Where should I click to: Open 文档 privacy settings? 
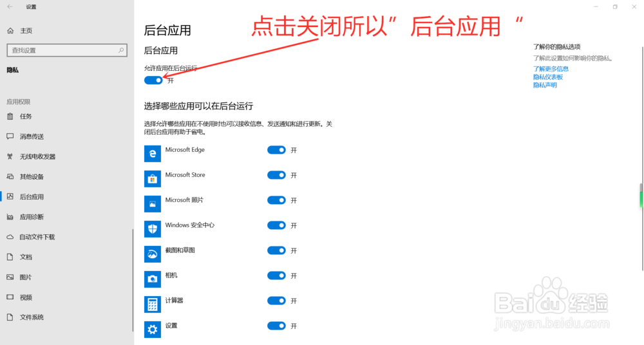point(26,257)
